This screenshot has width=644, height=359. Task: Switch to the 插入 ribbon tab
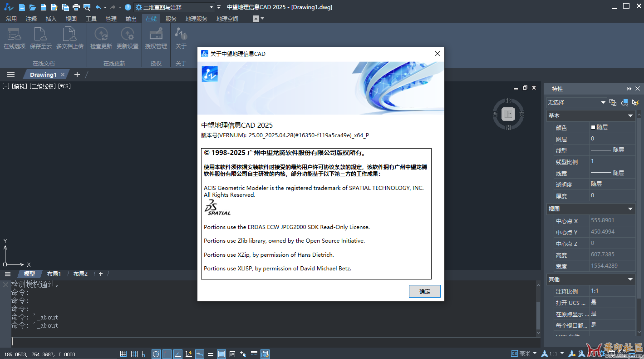[51, 19]
